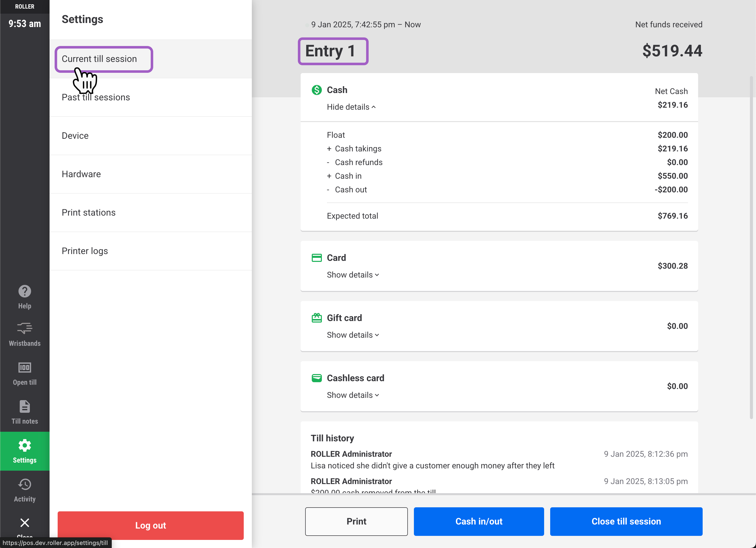Open Device settings
The height and width of the screenshot is (548, 756).
[151, 136]
